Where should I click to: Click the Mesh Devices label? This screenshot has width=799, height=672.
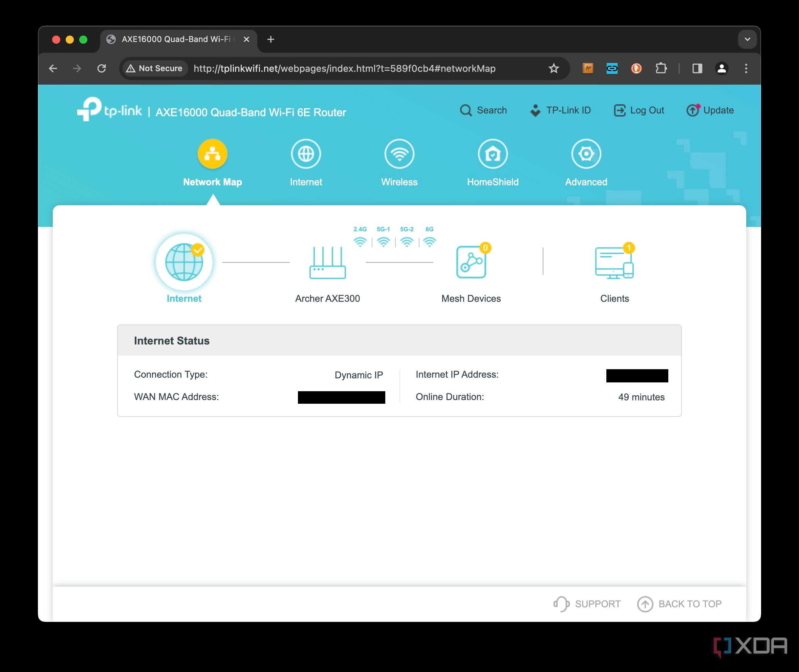(x=471, y=298)
